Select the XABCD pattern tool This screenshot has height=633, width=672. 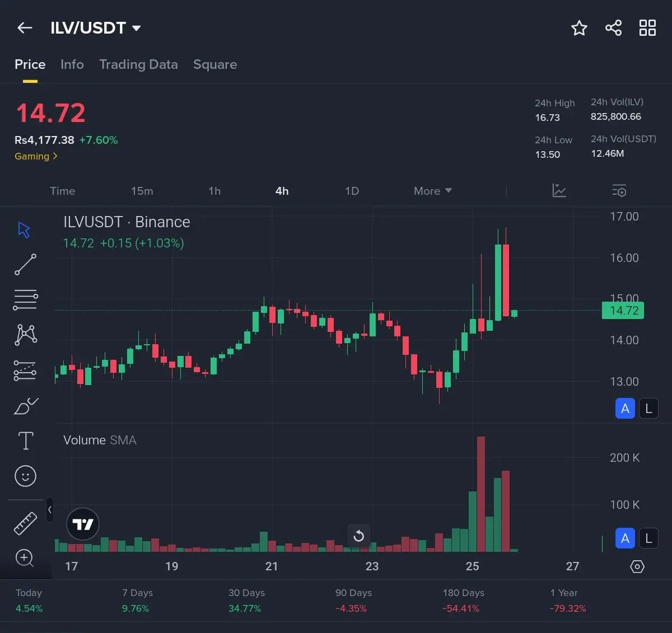25,335
